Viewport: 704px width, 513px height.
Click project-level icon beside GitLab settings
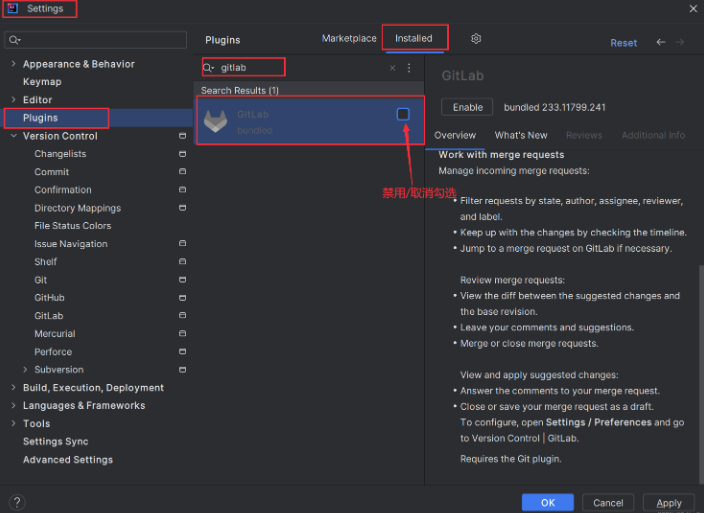click(182, 315)
